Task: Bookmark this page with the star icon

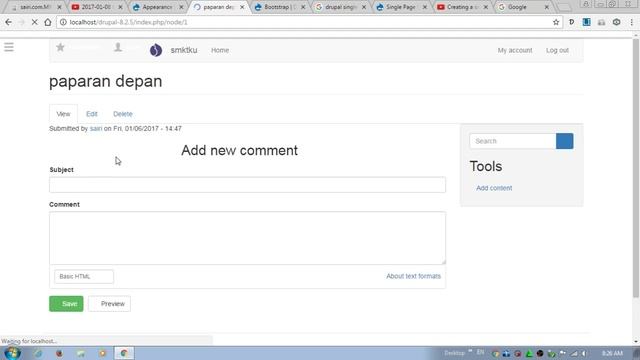Action: click(x=556, y=22)
